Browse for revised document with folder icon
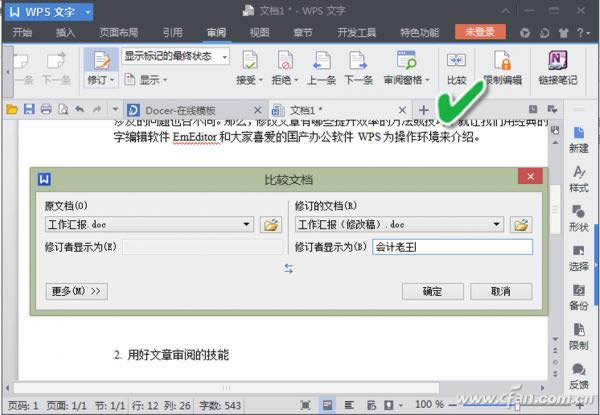The image size is (600, 415). (520, 225)
